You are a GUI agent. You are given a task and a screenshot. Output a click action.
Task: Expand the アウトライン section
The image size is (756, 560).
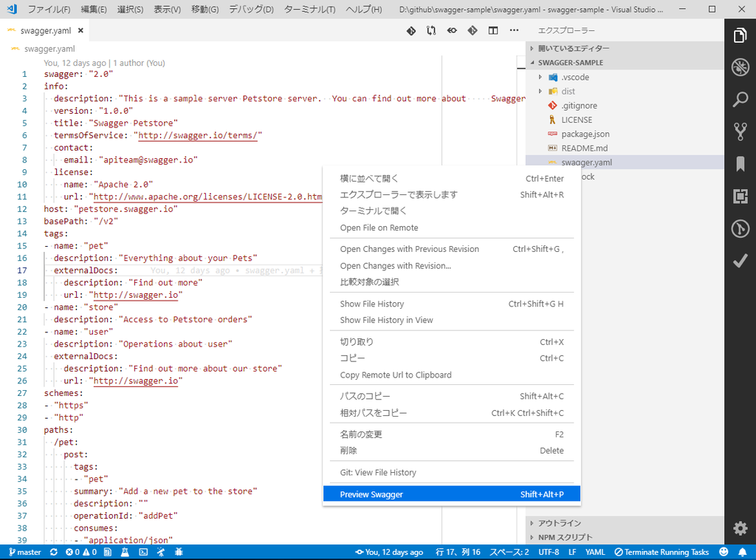625,523
